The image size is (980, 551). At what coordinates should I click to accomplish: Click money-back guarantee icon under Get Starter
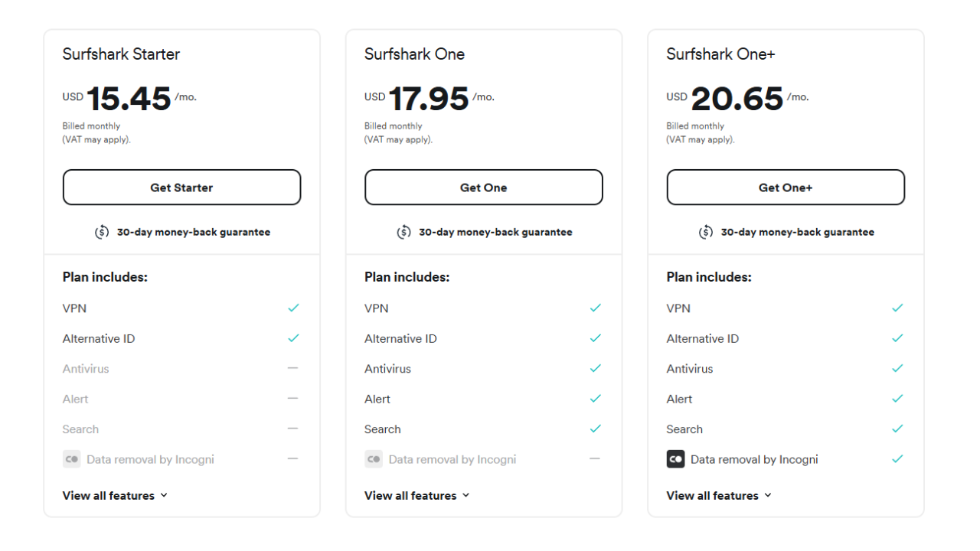(x=102, y=232)
